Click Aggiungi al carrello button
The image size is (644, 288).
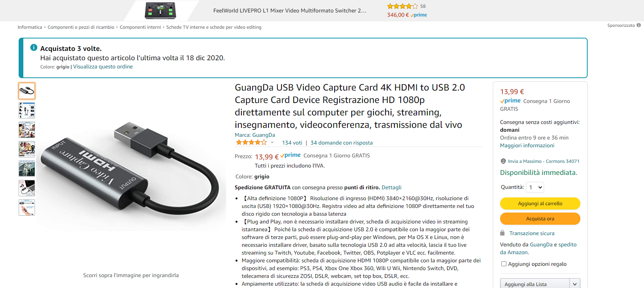click(x=540, y=203)
